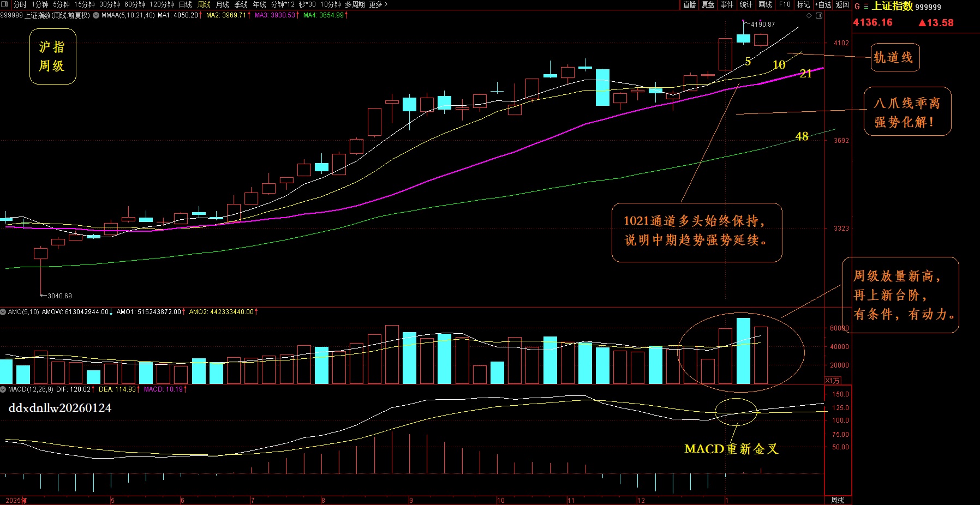This screenshot has height=505, width=980.
Task: Switch to the 日线 daily chart
Action: point(186,4)
